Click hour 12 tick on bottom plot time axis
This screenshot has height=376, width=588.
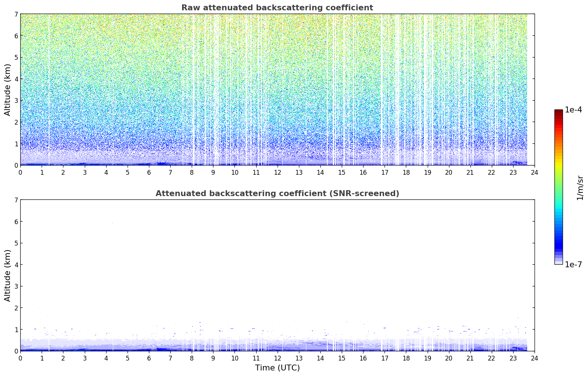point(277,358)
